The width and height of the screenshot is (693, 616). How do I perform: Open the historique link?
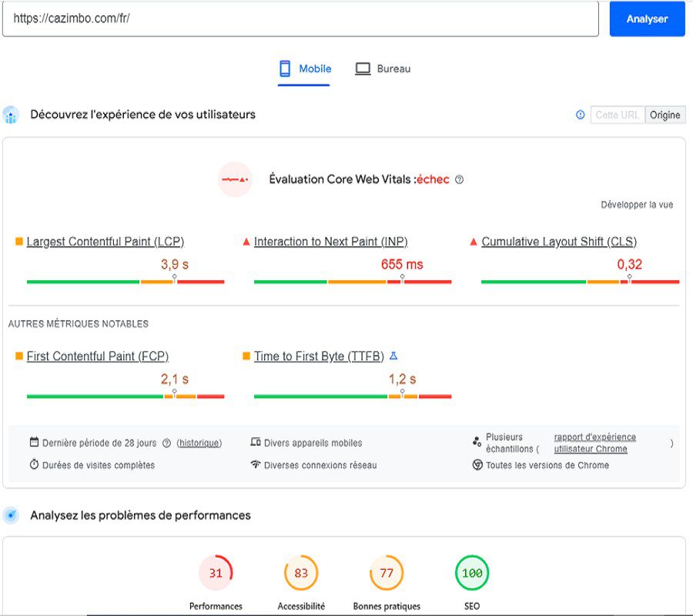point(199,443)
